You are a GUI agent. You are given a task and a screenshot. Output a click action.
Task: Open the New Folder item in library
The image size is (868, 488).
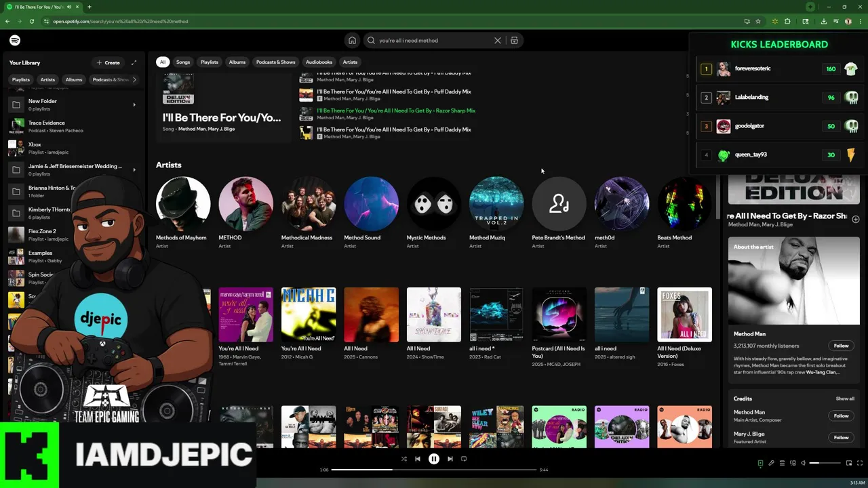coord(73,104)
